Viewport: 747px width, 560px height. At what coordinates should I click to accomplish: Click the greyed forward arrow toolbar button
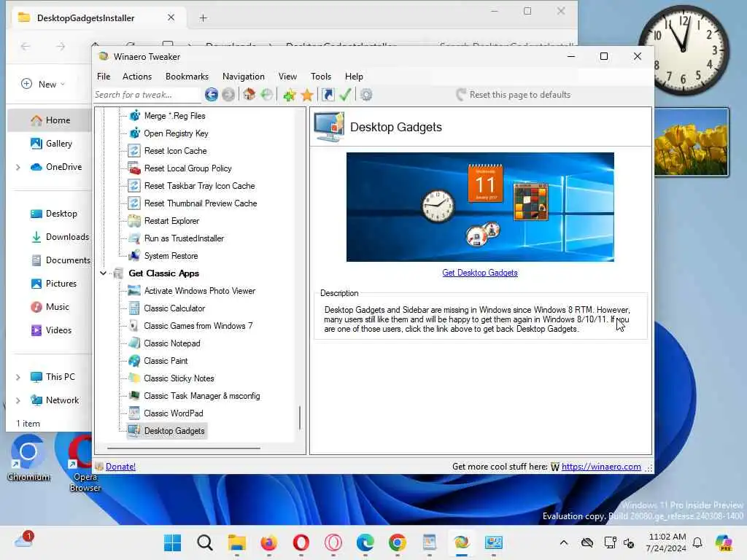[x=228, y=95]
